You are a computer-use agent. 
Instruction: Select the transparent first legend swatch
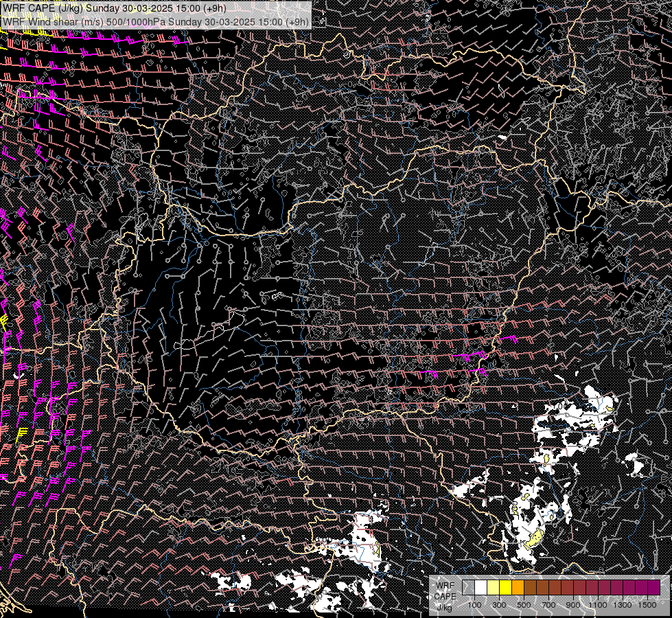468,588
